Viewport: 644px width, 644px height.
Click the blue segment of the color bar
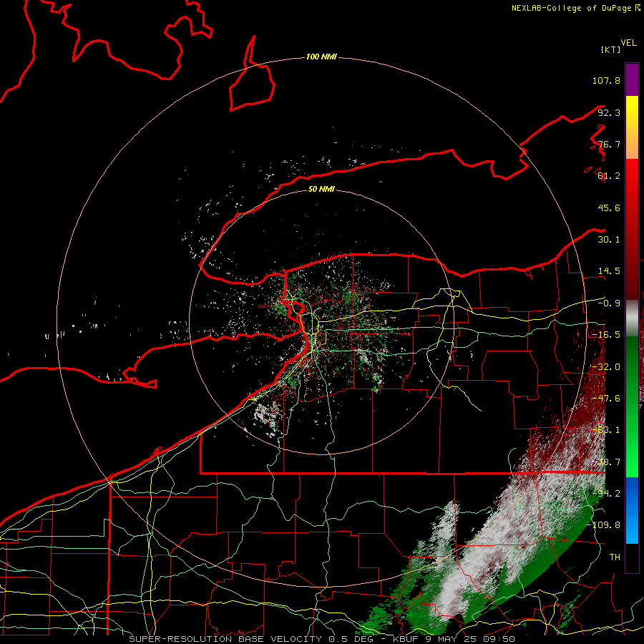[632, 510]
